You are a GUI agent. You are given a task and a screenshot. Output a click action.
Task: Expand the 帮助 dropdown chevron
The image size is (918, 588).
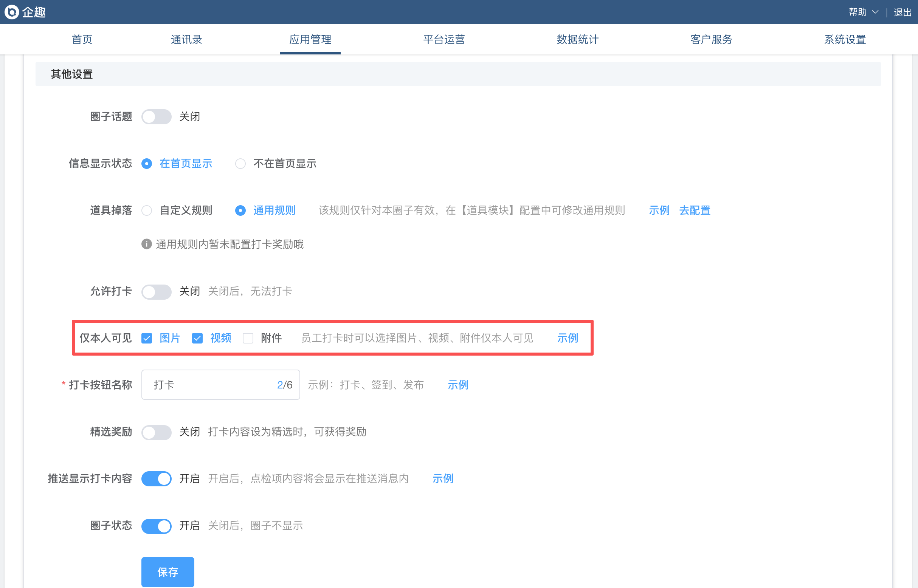pyautogui.click(x=876, y=12)
